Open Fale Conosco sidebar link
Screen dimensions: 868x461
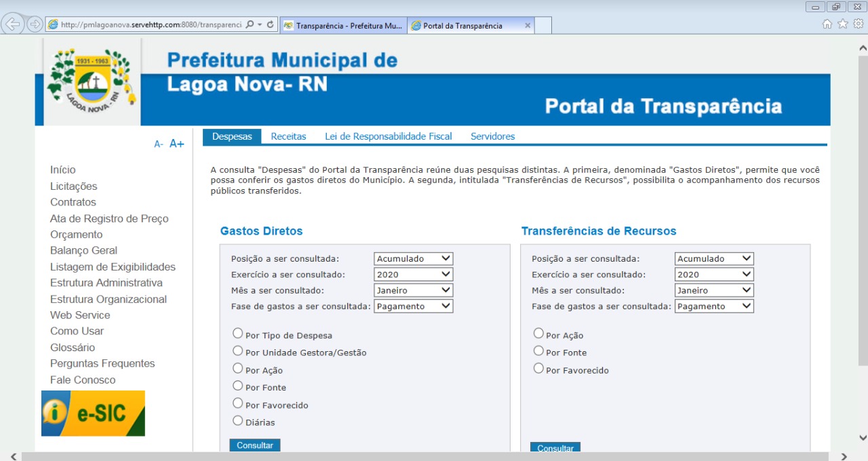coord(83,380)
